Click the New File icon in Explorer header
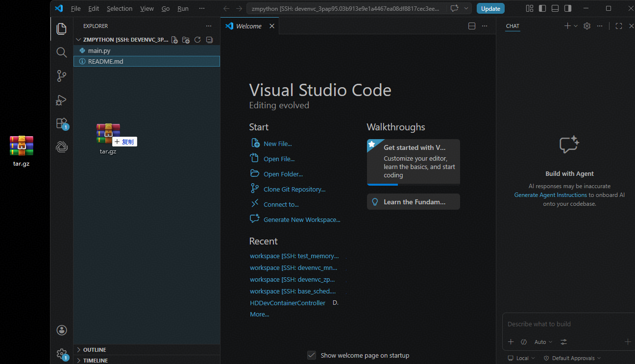635x364 pixels. (x=174, y=40)
